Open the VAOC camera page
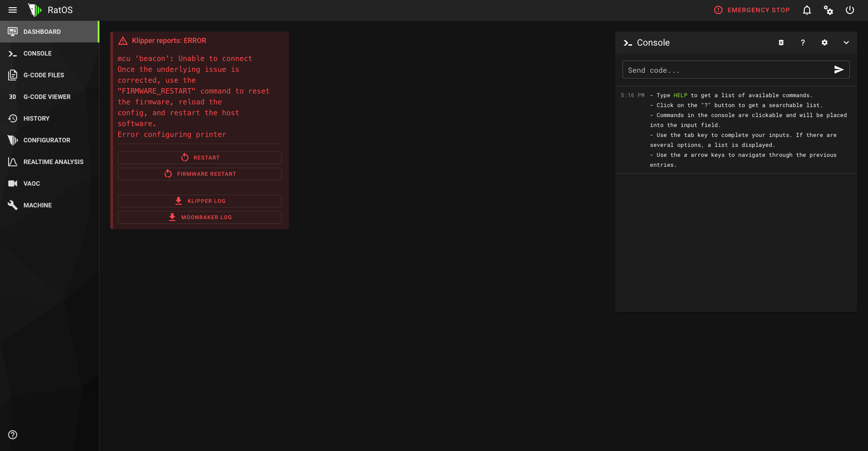 49,183
